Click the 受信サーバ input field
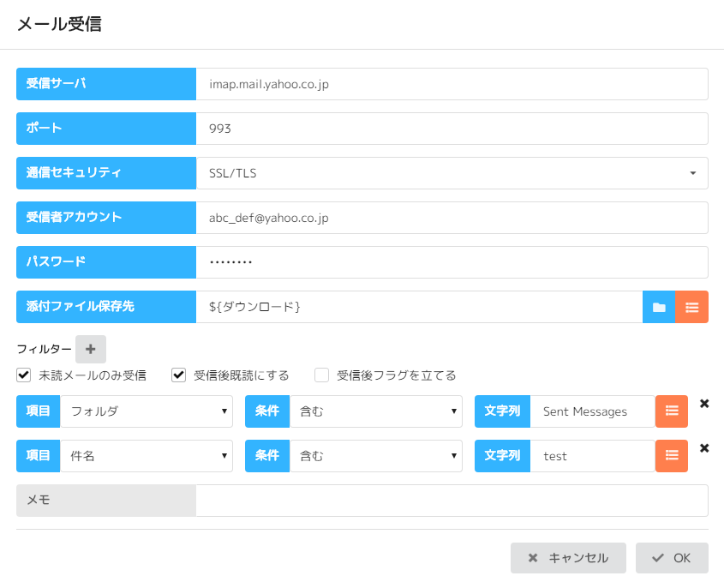Screen dimensions: 724x588 [452, 84]
